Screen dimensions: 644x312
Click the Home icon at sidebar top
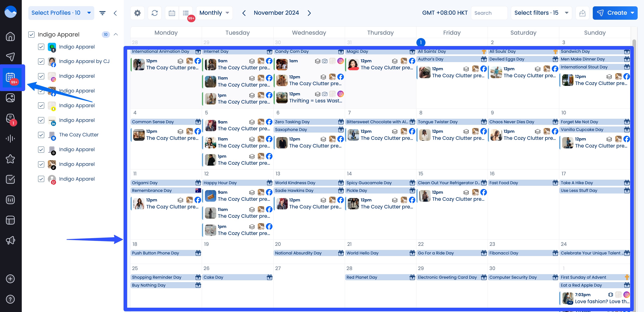[x=10, y=36]
